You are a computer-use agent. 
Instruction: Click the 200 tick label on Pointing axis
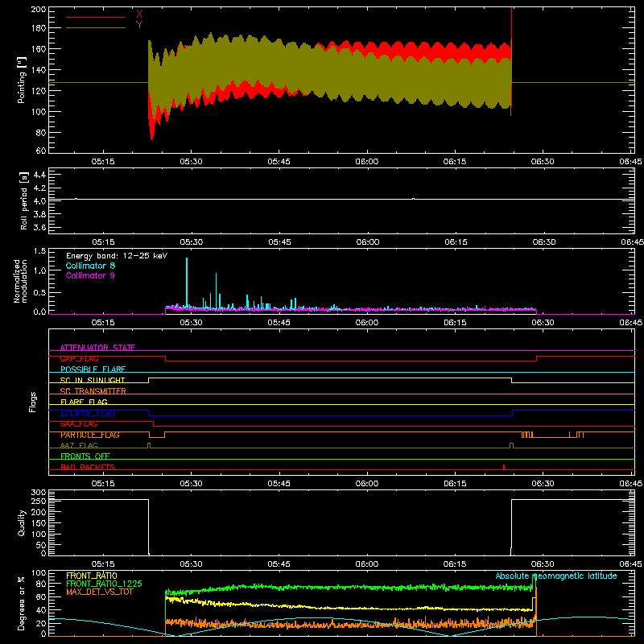pos(38,9)
